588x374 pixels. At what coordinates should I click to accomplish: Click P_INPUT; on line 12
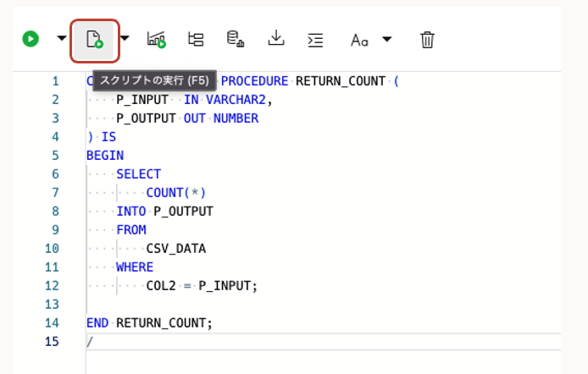click(x=228, y=286)
